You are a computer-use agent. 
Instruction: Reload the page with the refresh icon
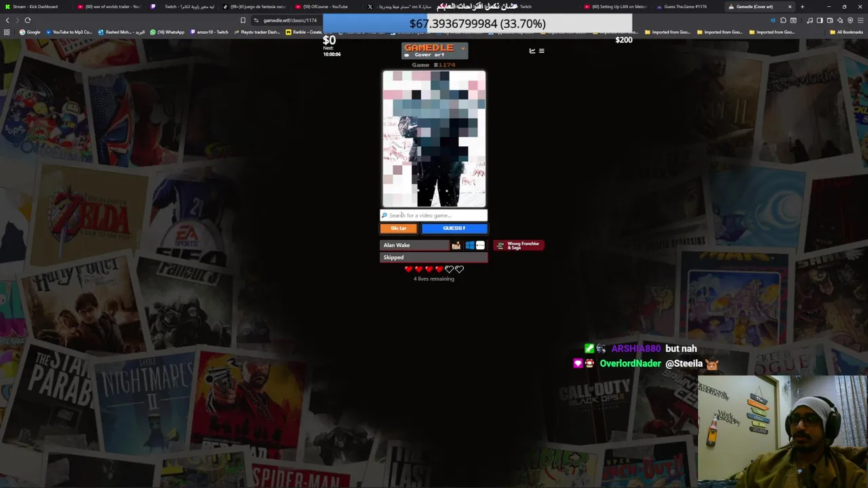tap(28, 20)
